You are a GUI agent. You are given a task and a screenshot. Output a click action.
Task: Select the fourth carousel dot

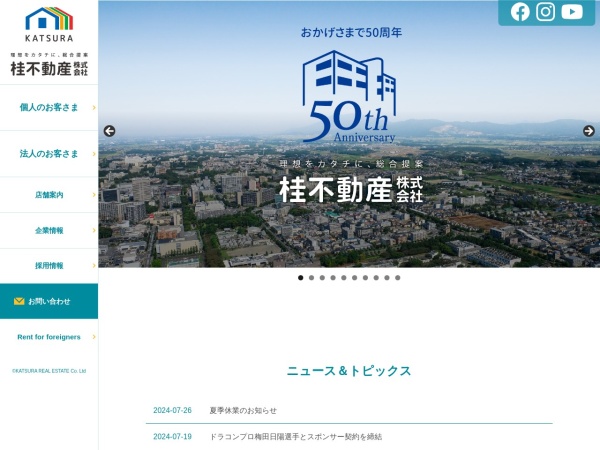[x=333, y=278]
